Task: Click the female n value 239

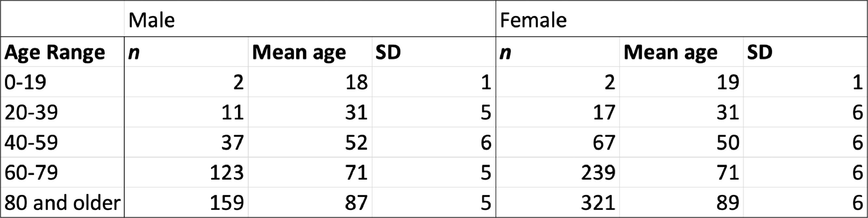Action: point(598,172)
